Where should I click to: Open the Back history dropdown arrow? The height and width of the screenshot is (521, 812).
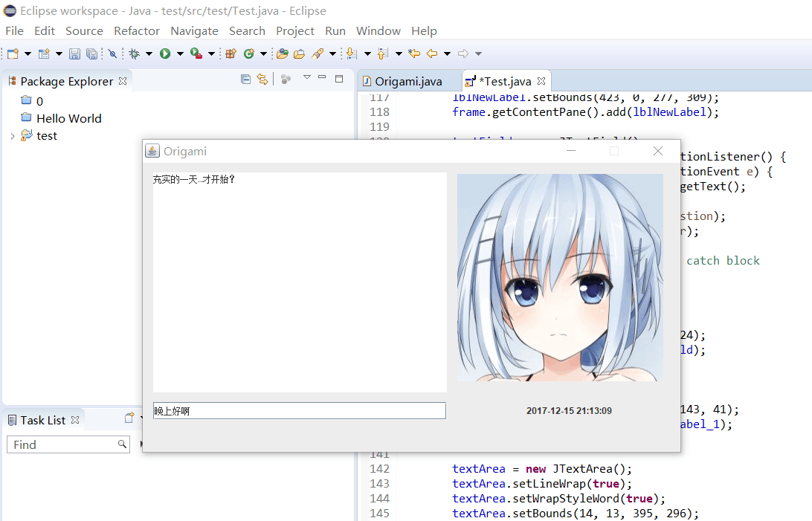(x=448, y=54)
